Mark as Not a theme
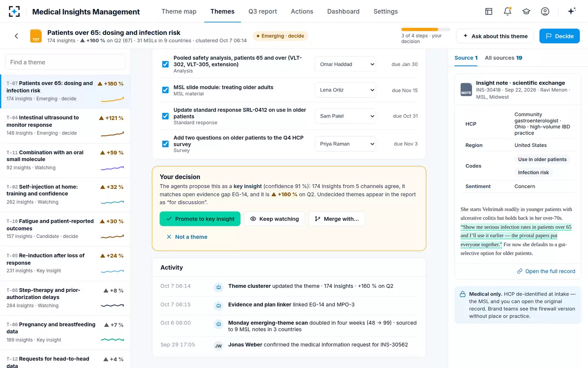 [187, 237]
